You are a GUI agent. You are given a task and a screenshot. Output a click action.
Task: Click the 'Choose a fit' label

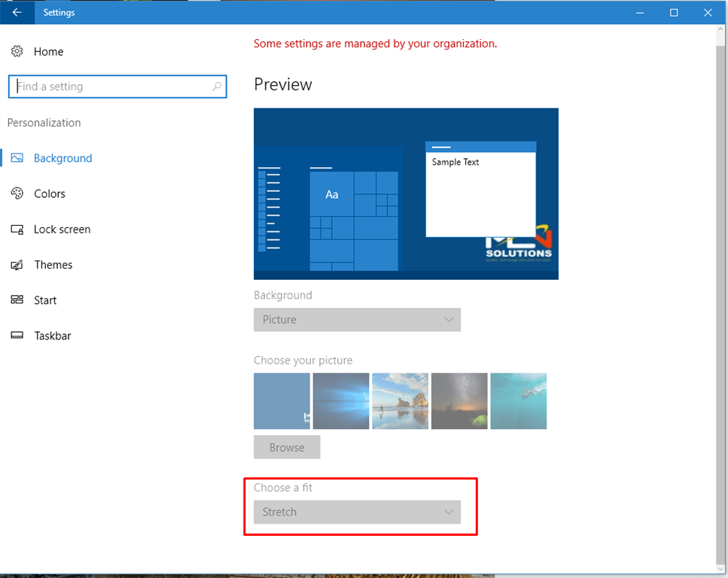pyautogui.click(x=283, y=488)
